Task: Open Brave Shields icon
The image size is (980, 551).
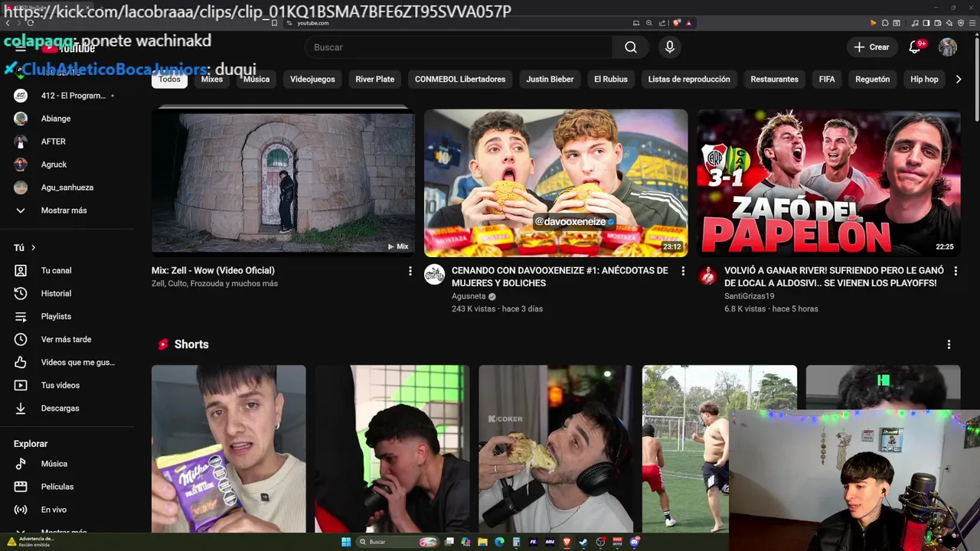Action: coord(677,23)
